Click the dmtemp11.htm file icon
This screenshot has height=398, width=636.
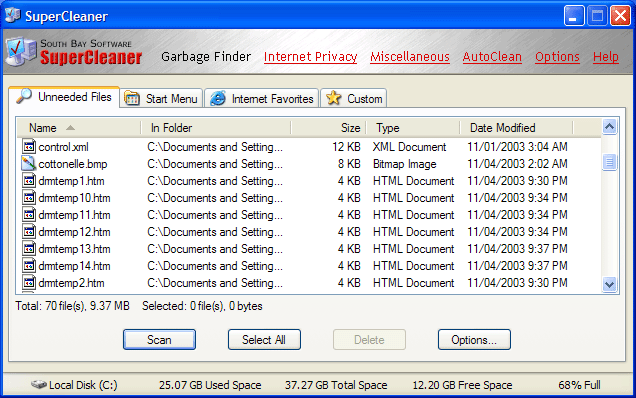point(28,215)
